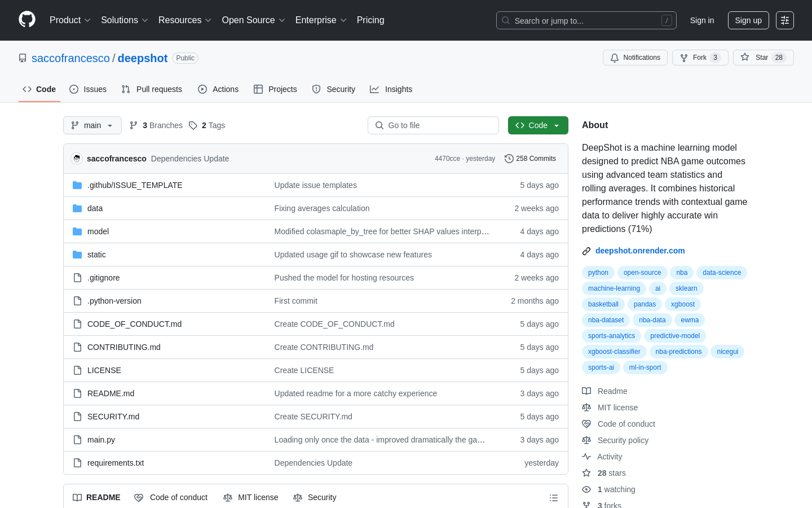Click the GitHub logo icon
Screen dimensions: 812x508
click(x=27, y=20)
